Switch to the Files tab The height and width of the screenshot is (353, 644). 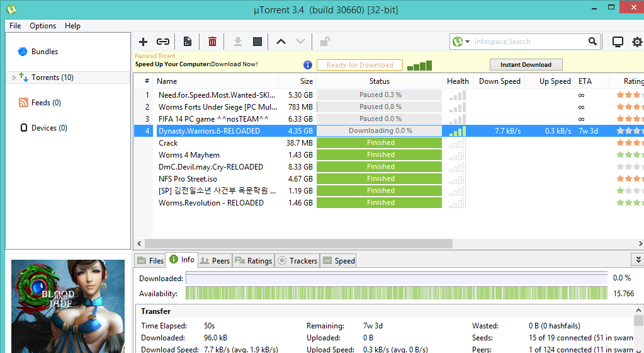tap(150, 260)
